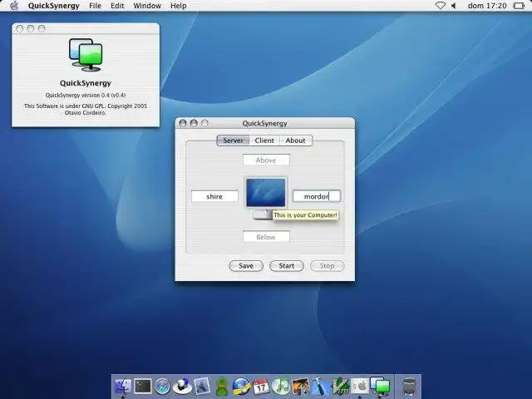Click the left field containing shire
Viewport: 532px width, 399px height.
click(214, 196)
